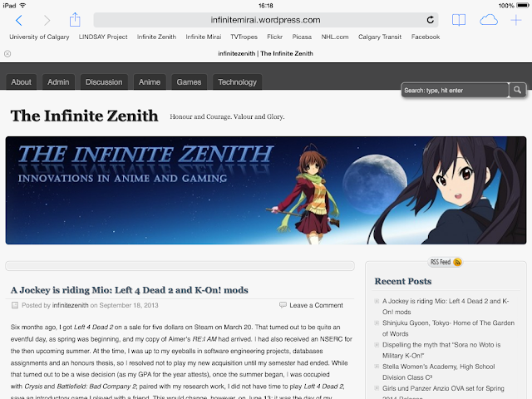Image resolution: width=532 pixels, height=399 pixels.
Task: Click the RSS Feed label
Action: pyautogui.click(x=441, y=262)
